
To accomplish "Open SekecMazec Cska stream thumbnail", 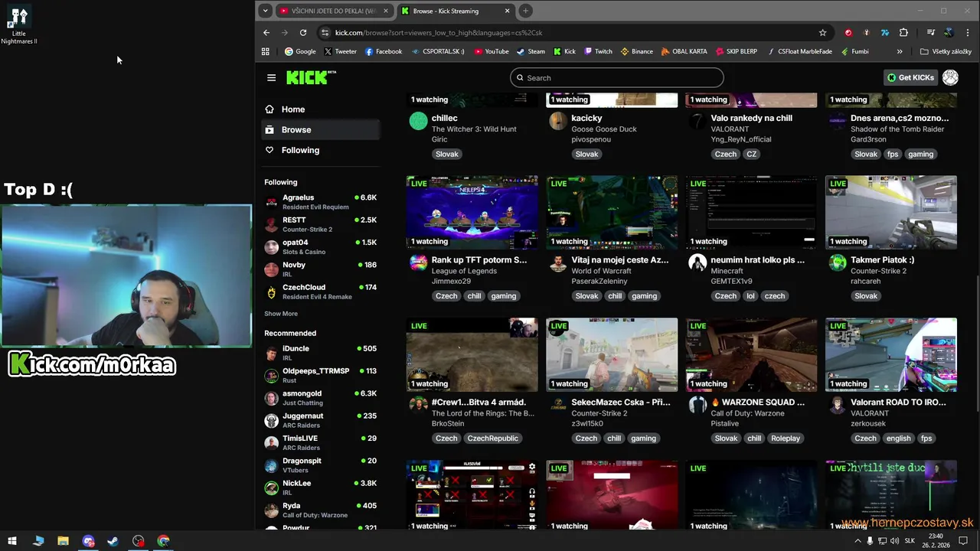I will 612,354.
